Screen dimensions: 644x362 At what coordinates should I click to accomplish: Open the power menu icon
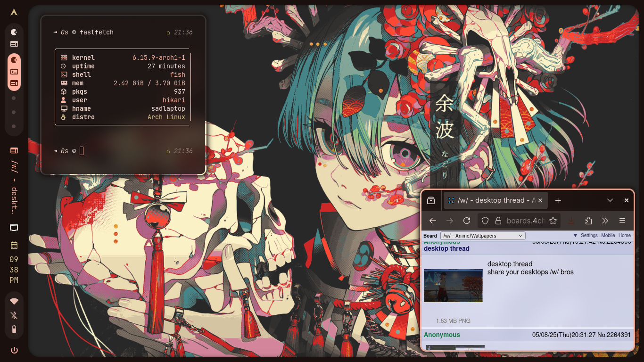[14, 350]
